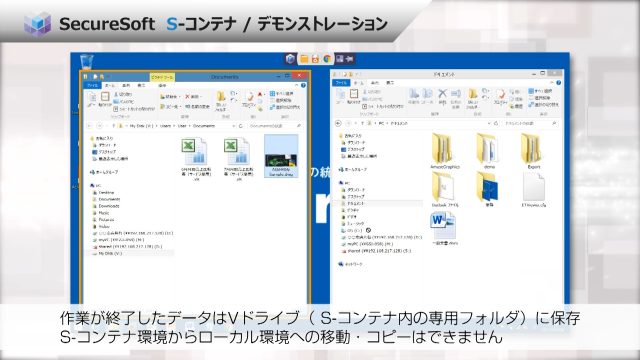Click the pin icon in top toolbar
This screenshot has width=640, height=360.
[350, 59]
